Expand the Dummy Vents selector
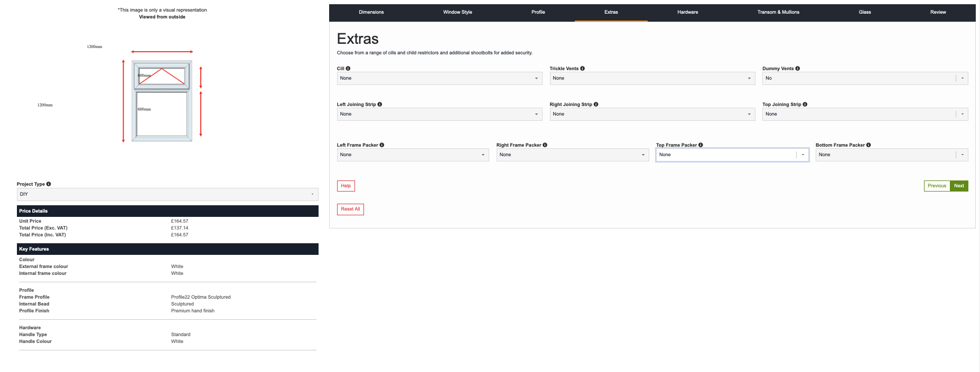 (x=864, y=78)
